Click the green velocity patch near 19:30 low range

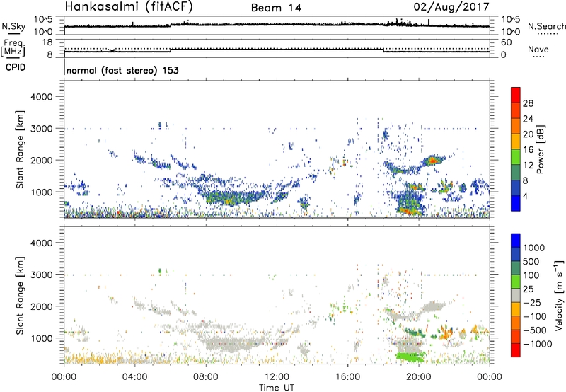(410, 357)
